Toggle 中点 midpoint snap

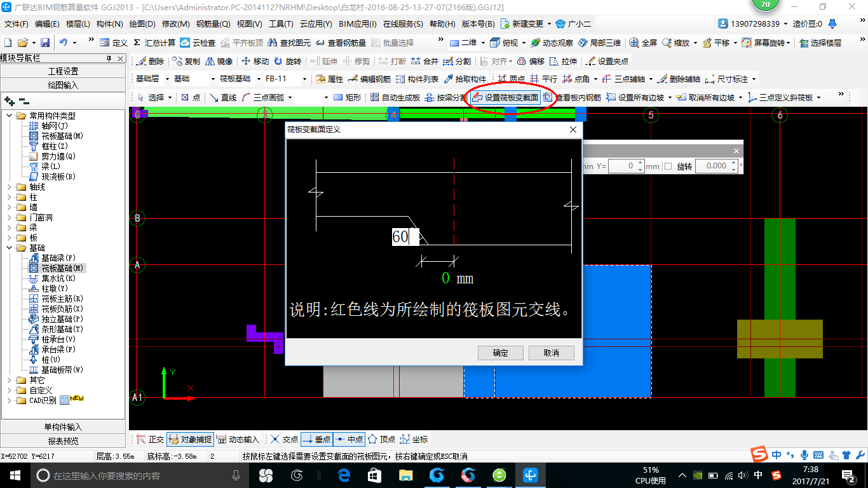(348, 439)
